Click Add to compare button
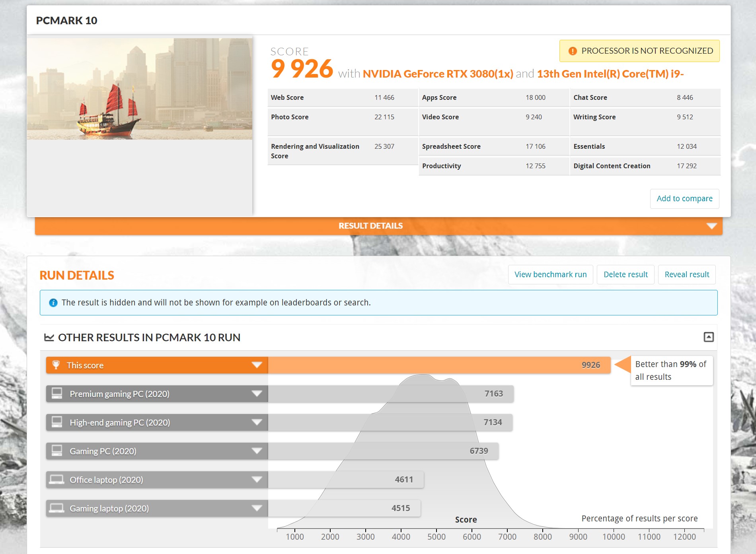The width and height of the screenshot is (756, 554). (684, 198)
